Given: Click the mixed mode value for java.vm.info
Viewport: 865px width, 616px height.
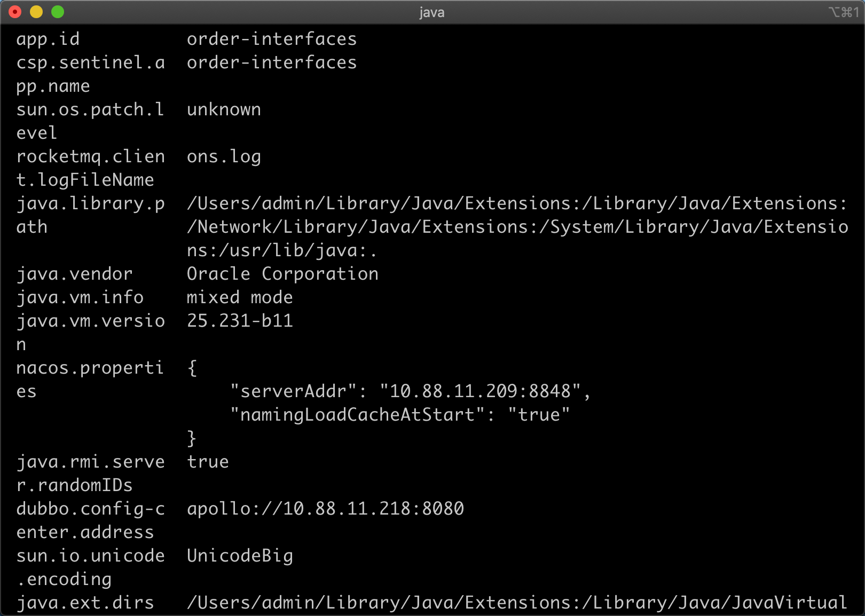Looking at the screenshot, I should tap(239, 297).
